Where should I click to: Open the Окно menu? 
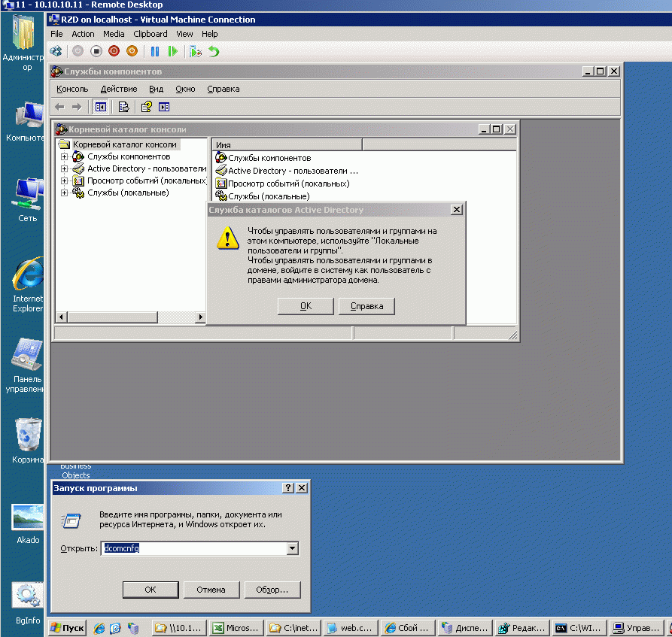point(185,89)
